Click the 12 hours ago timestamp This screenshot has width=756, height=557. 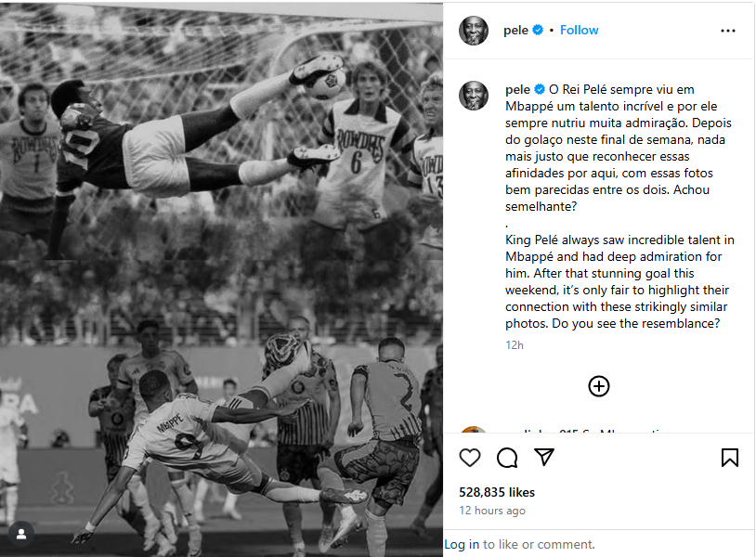(492, 511)
